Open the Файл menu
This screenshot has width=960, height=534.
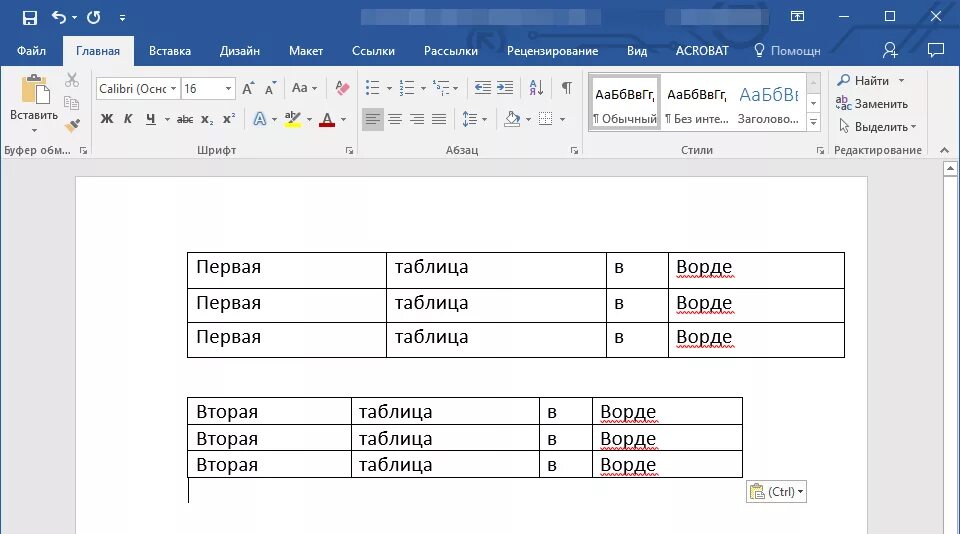(x=31, y=51)
